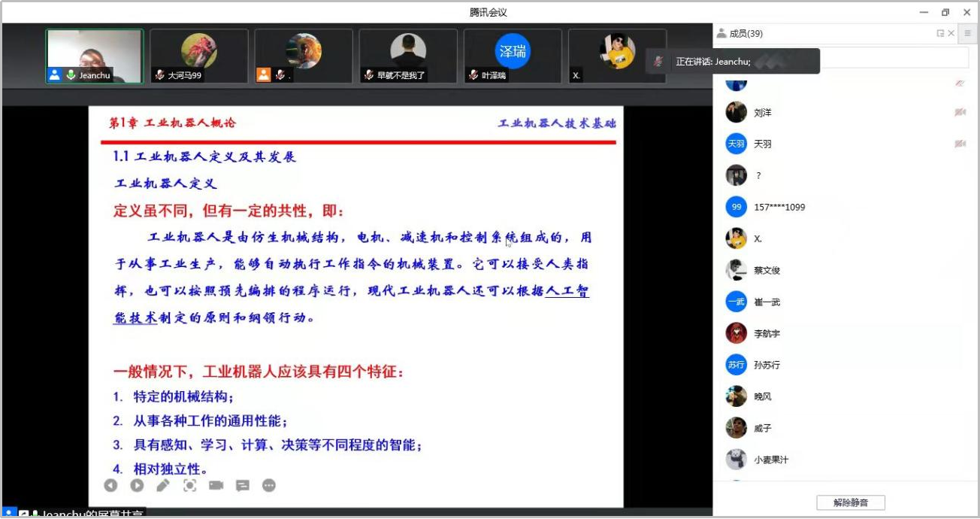Toggle the muted mic on 大河马99 tile
This screenshot has height=519, width=980.
(159, 75)
